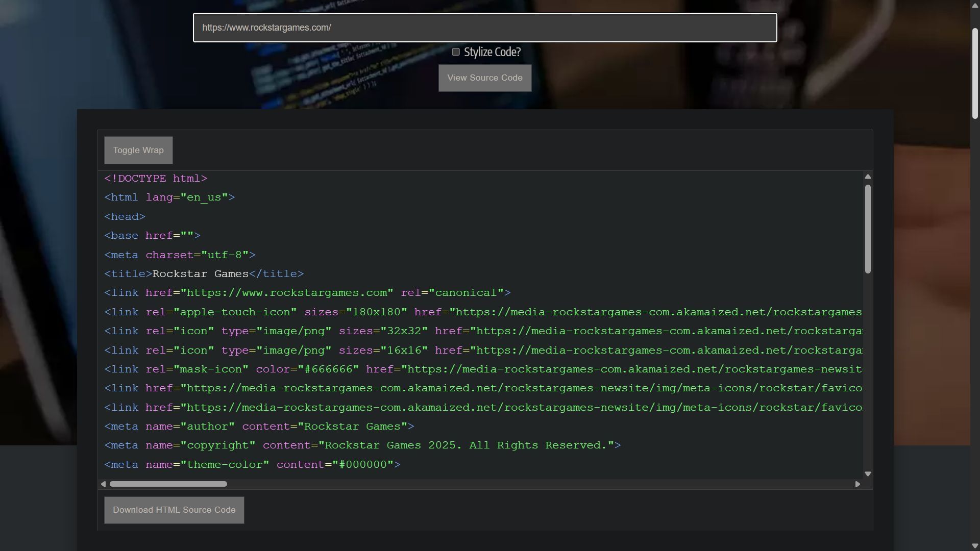
Task: Click the meta copyright line in code
Action: [x=362, y=445]
